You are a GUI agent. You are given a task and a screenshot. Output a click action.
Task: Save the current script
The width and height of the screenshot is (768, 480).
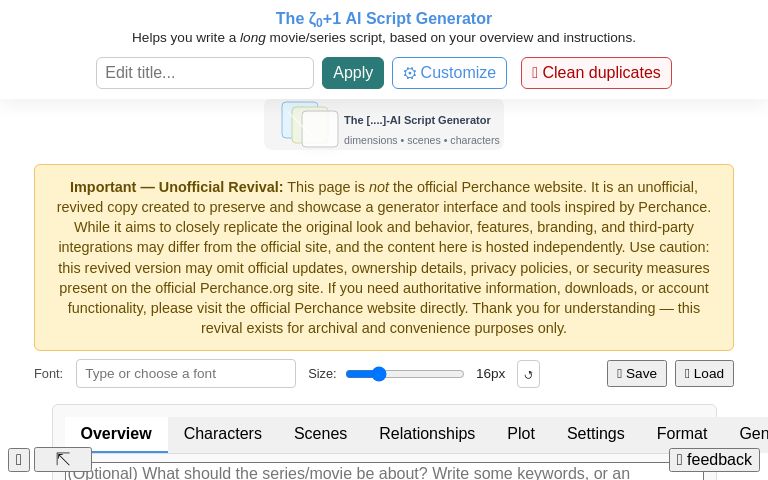tap(637, 373)
